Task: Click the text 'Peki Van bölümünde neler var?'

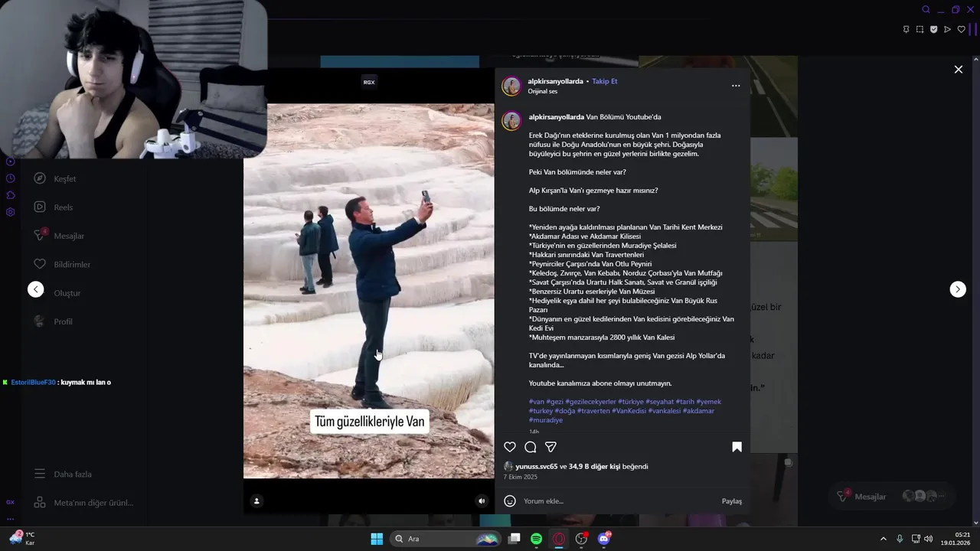Action: (577, 172)
